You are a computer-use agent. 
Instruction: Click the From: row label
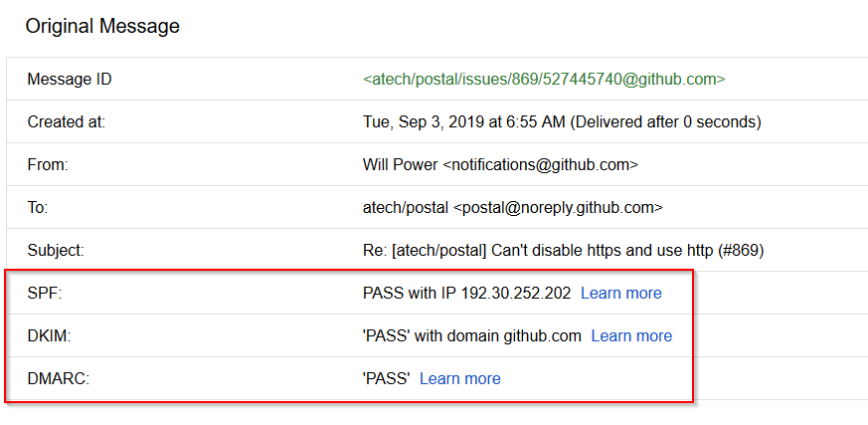click(48, 164)
